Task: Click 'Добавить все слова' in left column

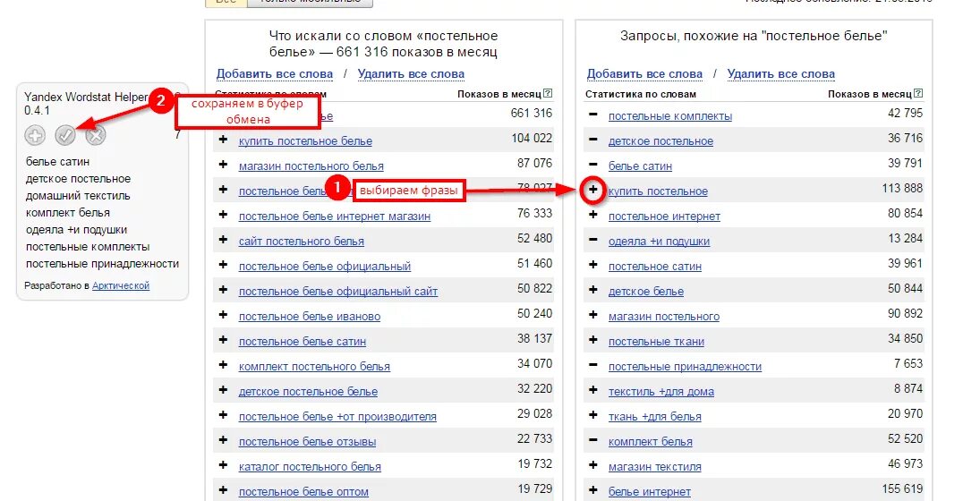Action: [275, 73]
